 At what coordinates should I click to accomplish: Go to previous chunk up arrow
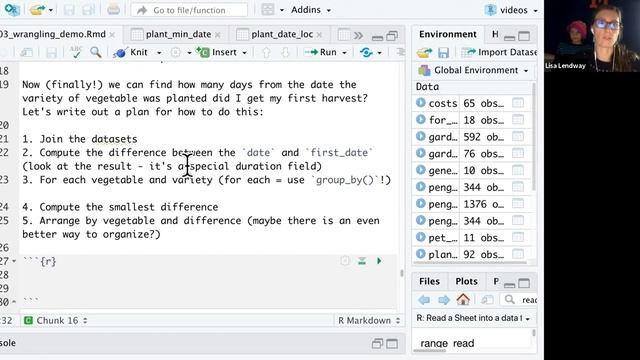[266, 52]
